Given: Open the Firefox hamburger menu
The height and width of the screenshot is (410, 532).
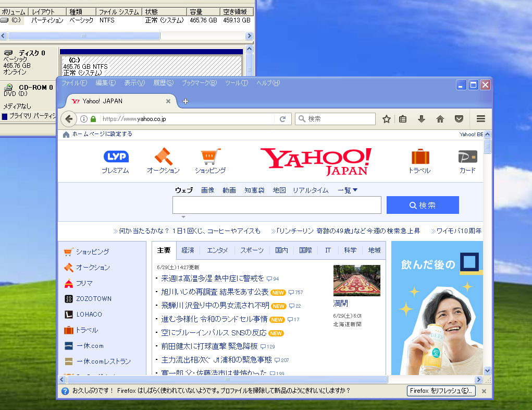Looking at the screenshot, I should coord(480,119).
